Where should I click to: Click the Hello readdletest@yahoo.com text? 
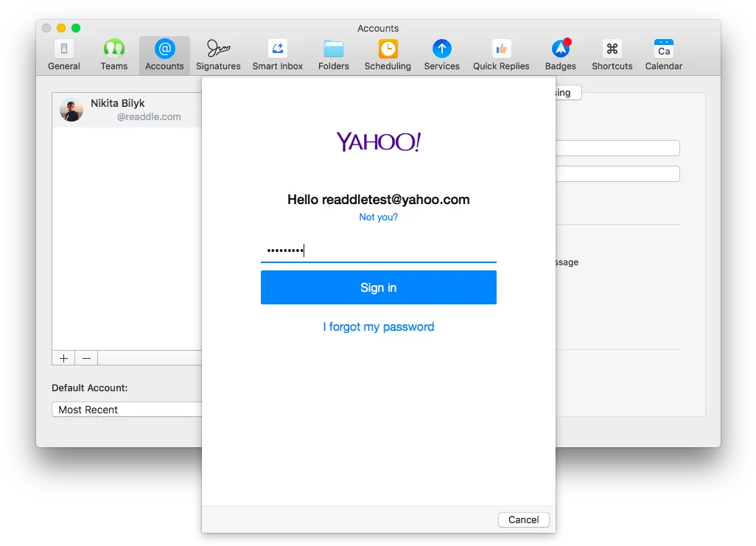click(379, 200)
